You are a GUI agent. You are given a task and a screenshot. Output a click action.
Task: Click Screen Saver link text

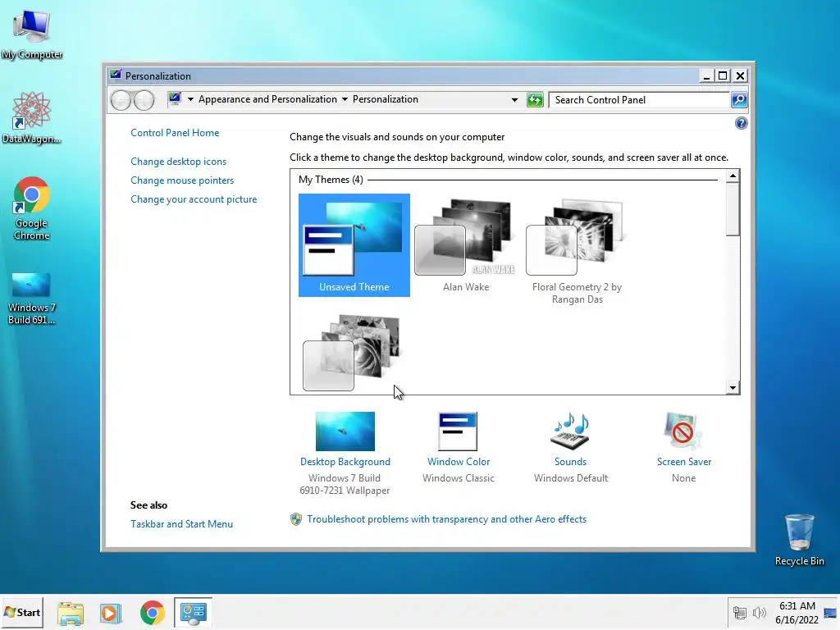coord(684,462)
